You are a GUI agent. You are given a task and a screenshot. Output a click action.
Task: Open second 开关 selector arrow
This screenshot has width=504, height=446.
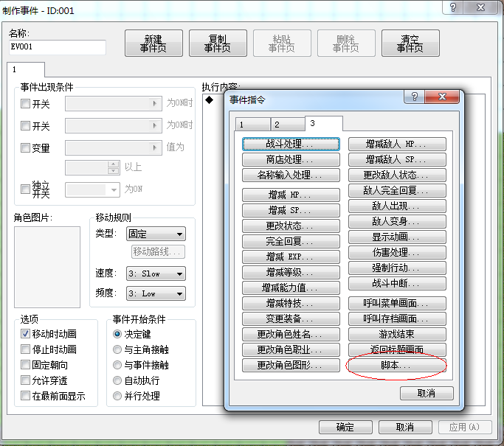tap(155, 125)
